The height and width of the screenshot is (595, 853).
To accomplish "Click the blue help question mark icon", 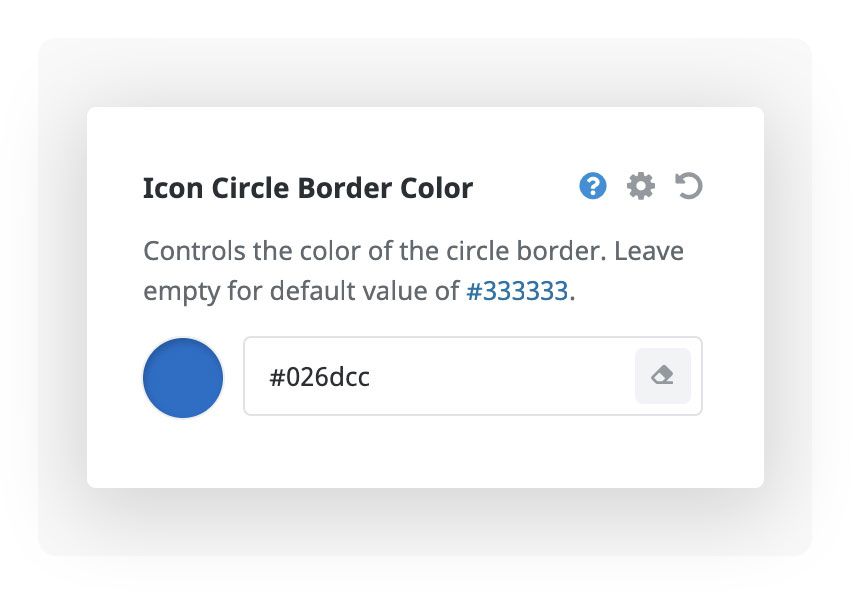I will point(593,186).
